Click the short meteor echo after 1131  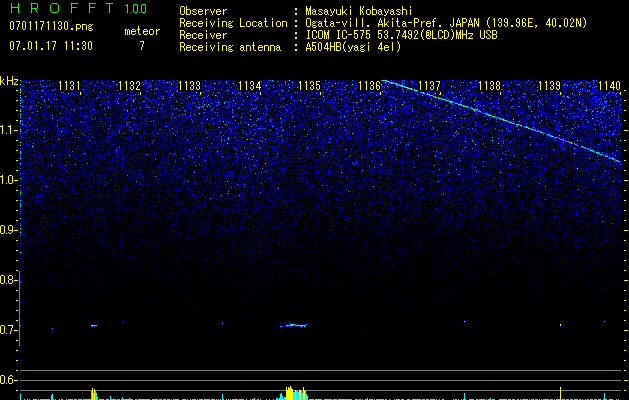(x=94, y=325)
